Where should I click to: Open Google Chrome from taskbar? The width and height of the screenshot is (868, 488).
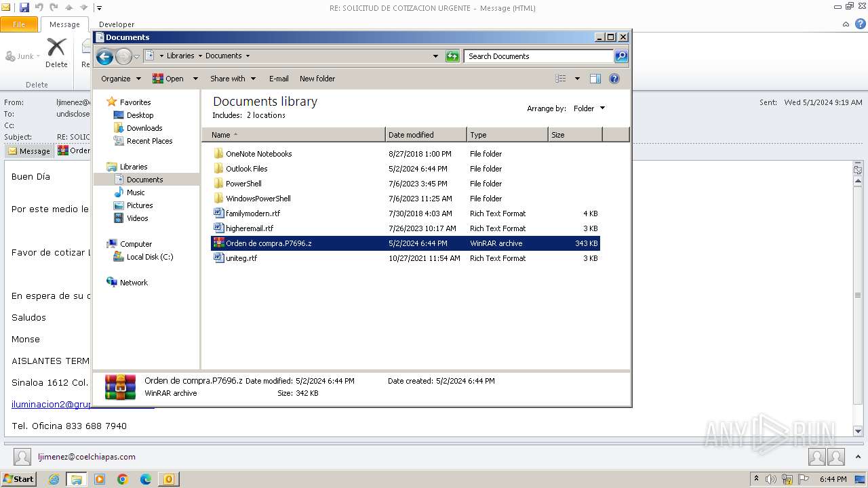pyautogui.click(x=123, y=479)
